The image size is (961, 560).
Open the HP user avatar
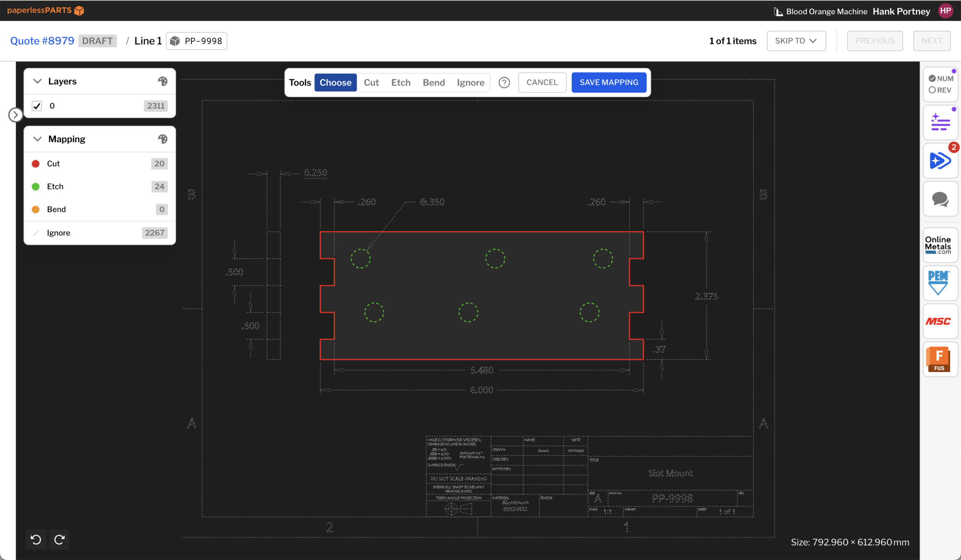tap(946, 11)
